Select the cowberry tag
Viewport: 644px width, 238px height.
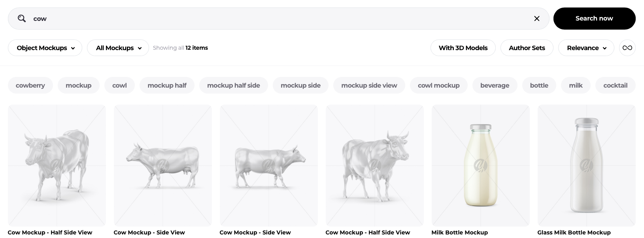tap(30, 85)
